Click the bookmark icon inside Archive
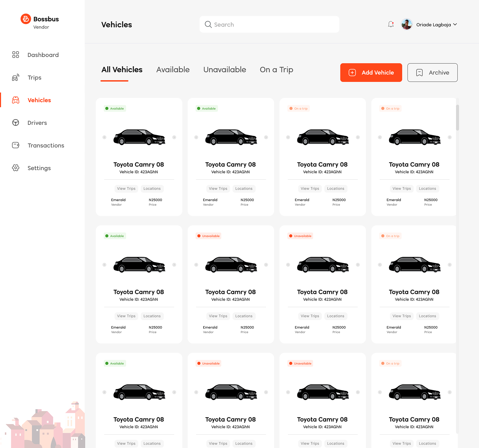 click(419, 73)
